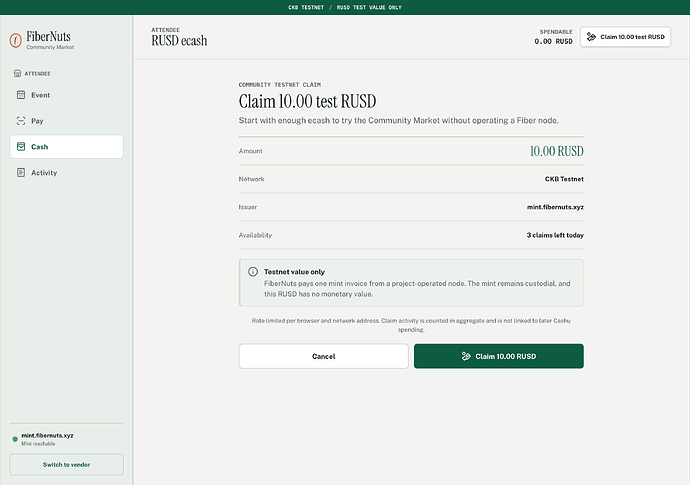690x485 pixels.
Task: Cancel the testnet claim
Action: [x=323, y=356]
